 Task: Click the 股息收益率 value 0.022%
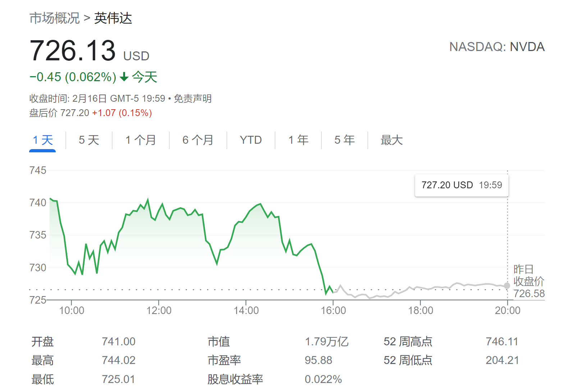tap(323, 379)
